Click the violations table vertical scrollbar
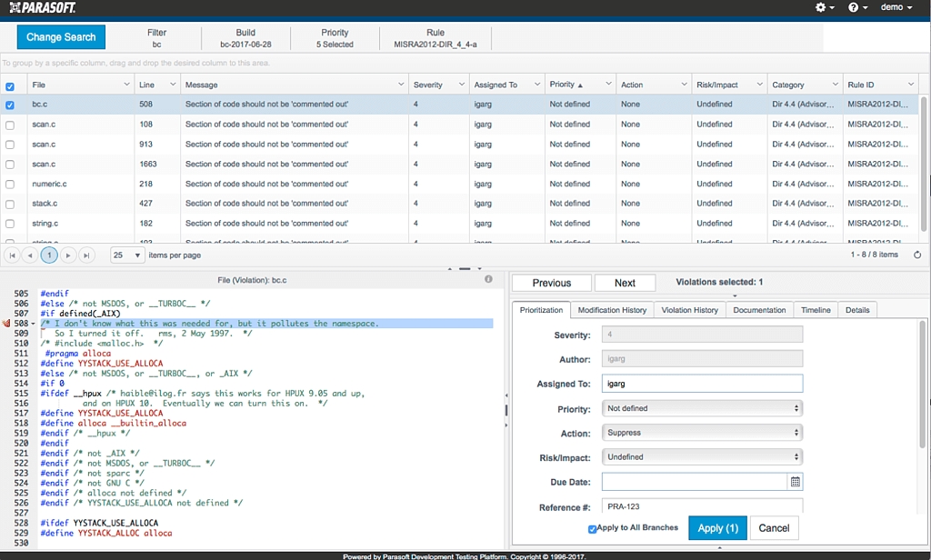 click(x=924, y=164)
